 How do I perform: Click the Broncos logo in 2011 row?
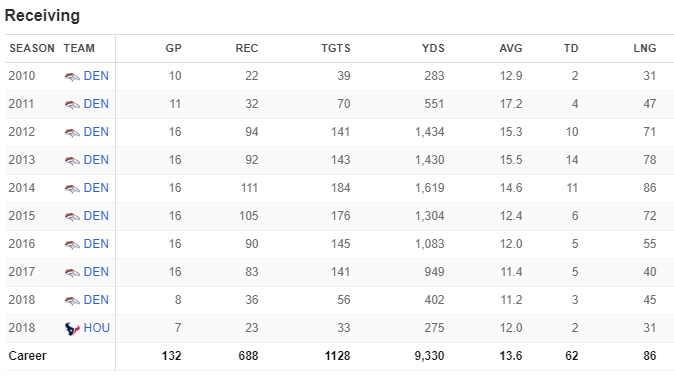72,104
